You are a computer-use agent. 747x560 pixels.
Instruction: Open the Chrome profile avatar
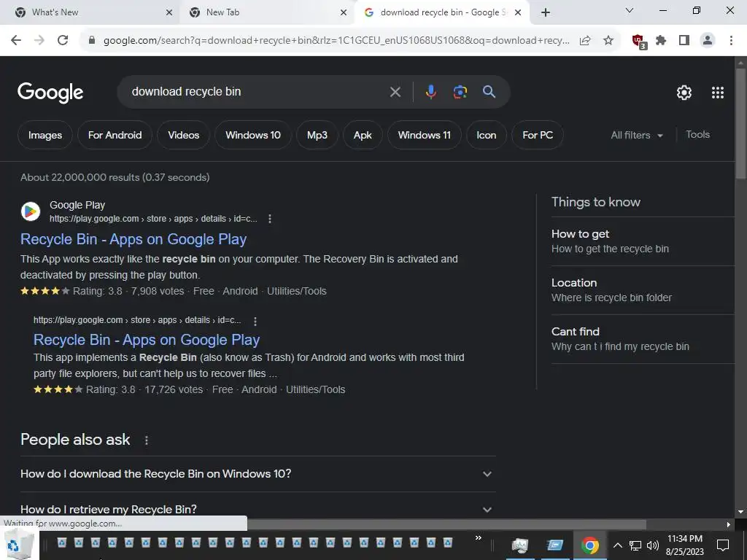click(x=708, y=41)
